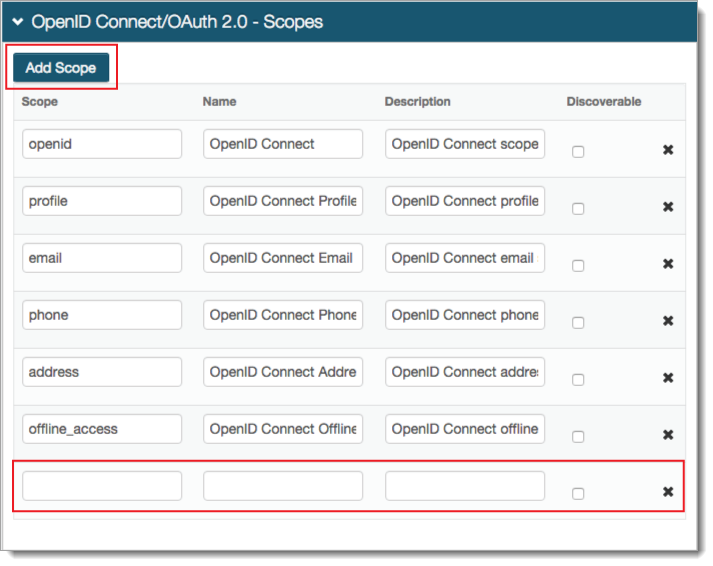713x566 pixels.
Task: Delete the empty new scope row
Action: click(668, 492)
